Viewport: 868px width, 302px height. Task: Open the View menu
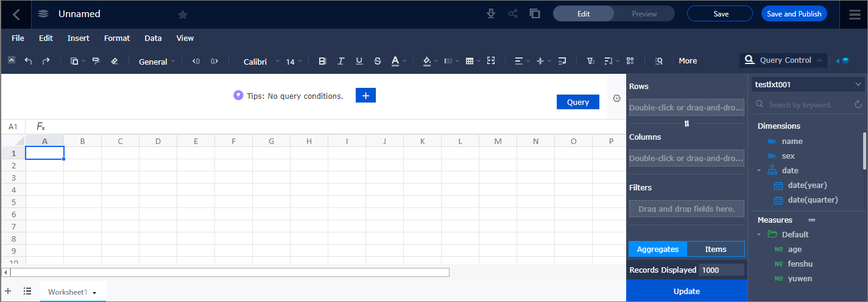(185, 38)
